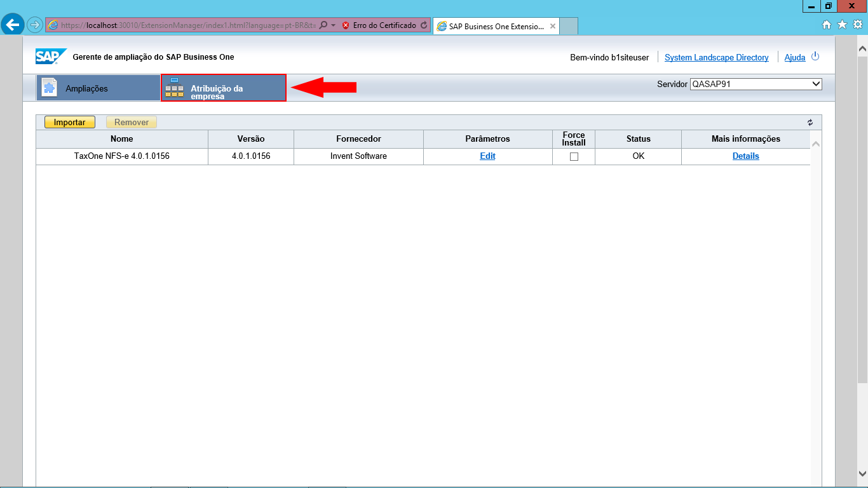The image size is (868, 488).
Task: Click the Nome column header
Action: [122, 139]
